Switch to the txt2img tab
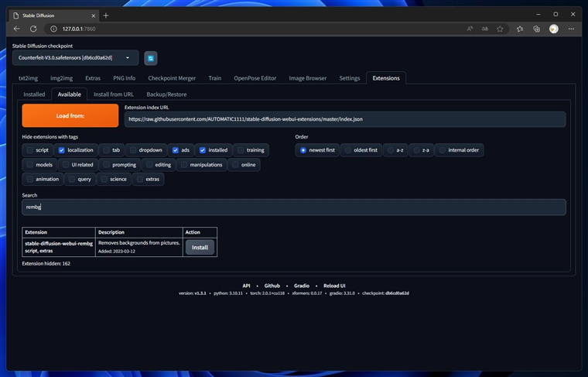Screen dimensions: 588x377 pyautogui.click(x=28, y=78)
